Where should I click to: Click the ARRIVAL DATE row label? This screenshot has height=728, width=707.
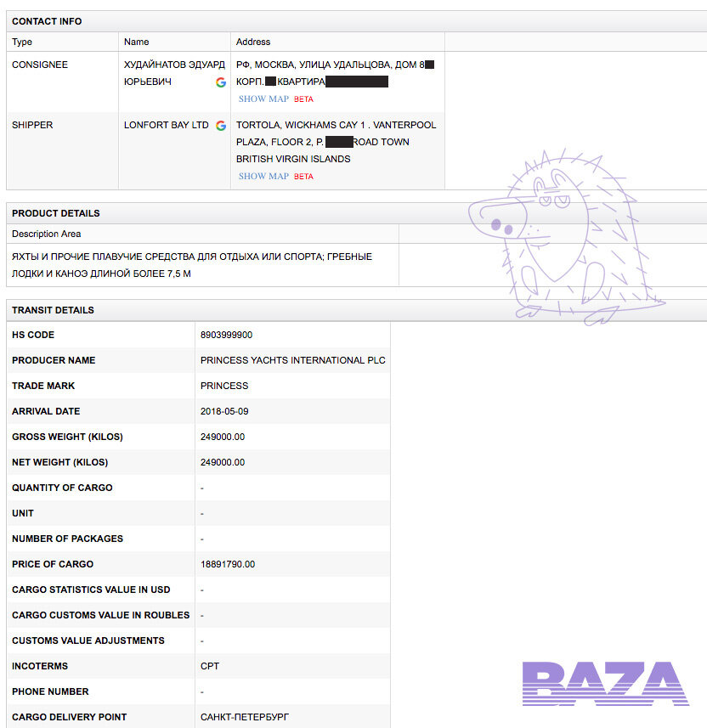pyautogui.click(x=46, y=411)
